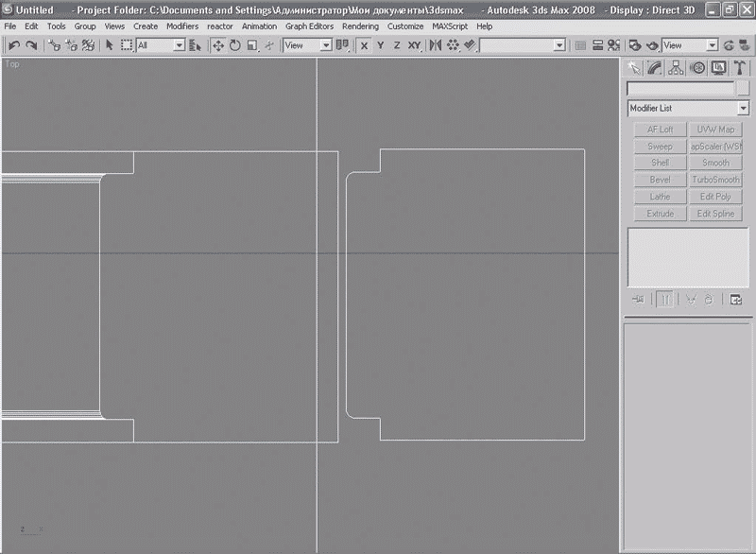Image resolution: width=756 pixels, height=554 pixels.
Task: Toggle Show End Result under modifier stack
Action: tap(665, 300)
